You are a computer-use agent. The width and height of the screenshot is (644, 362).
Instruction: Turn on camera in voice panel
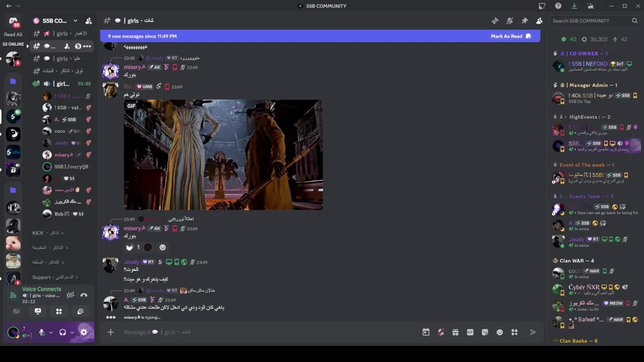tap(17, 312)
